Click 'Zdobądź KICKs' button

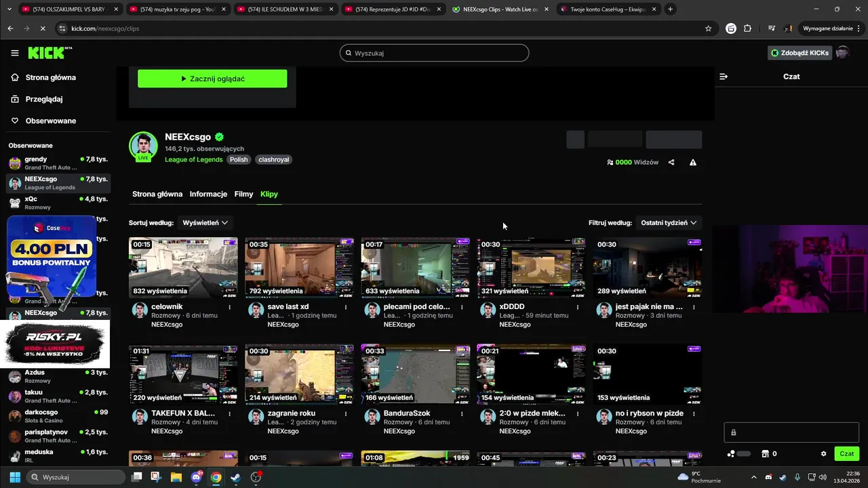(x=800, y=53)
